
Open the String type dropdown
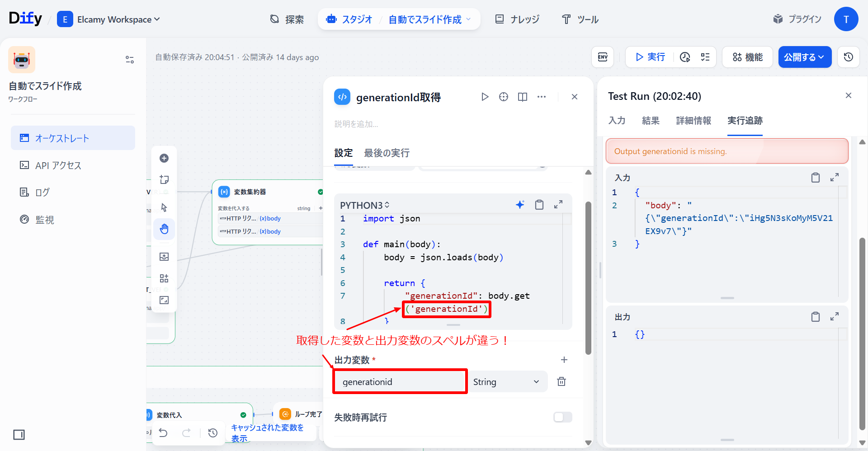[507, 382]
